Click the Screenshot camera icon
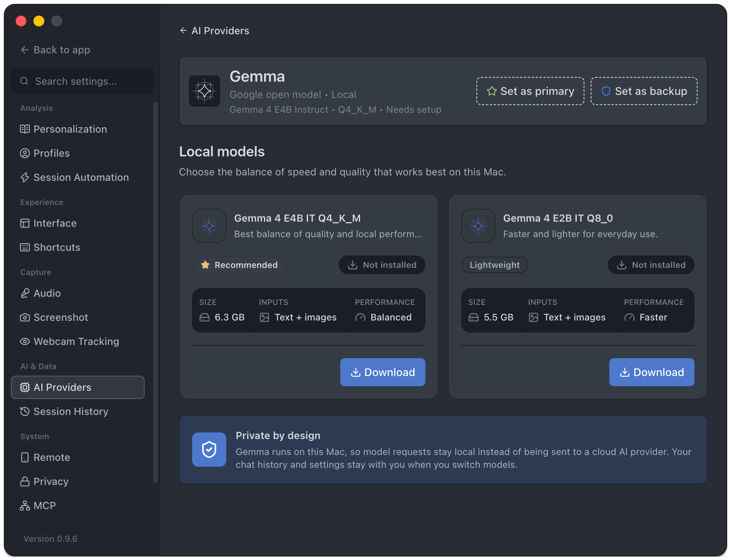731x560 pixels. [25, 317]
